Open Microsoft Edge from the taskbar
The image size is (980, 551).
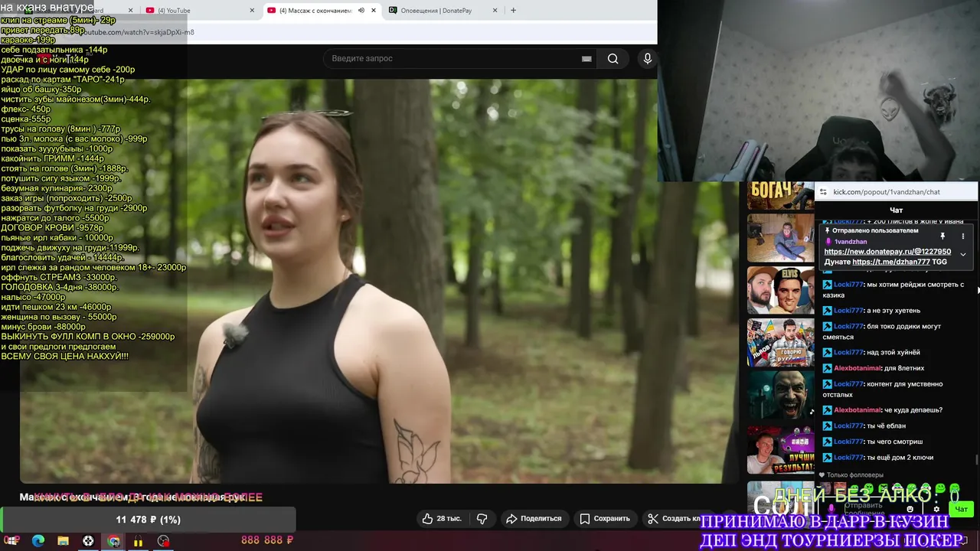point(38,541)
